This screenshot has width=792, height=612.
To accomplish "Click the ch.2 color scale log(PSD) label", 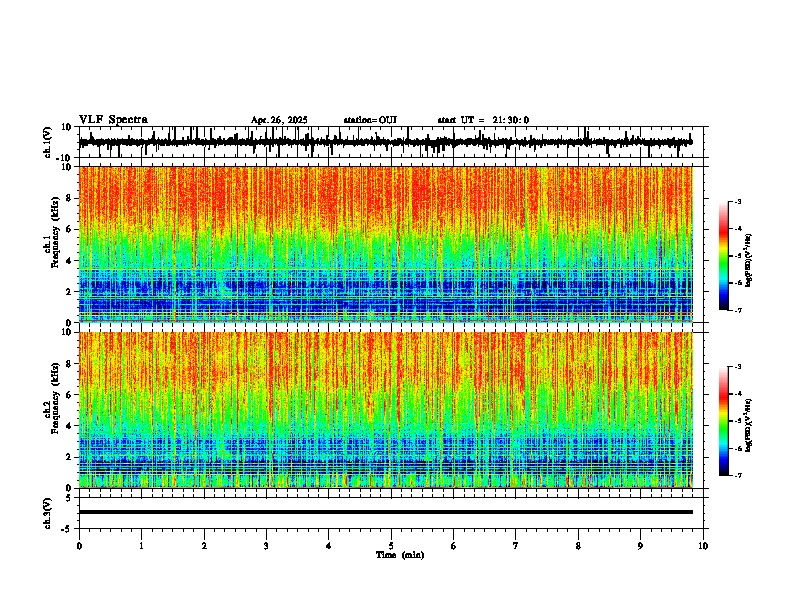I will tap(749, 425).
